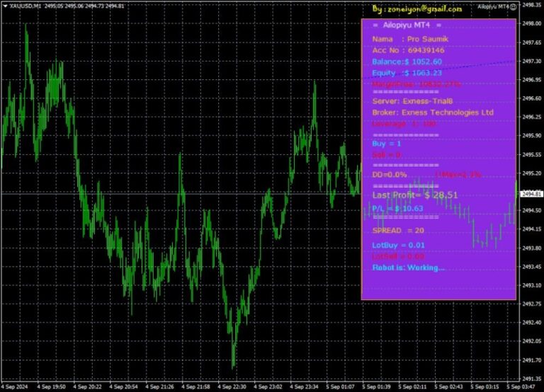Click the Ailopiyu MT4 expert advisor smiley icon
Image resolution: width=544 pixels, height=392 pixels.
pos(513,6)
